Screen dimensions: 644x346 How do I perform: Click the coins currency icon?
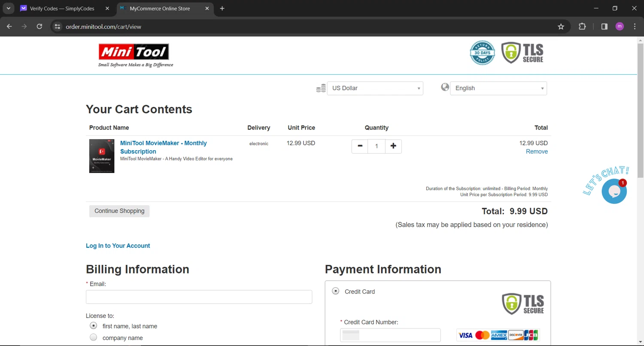point(321,88)
